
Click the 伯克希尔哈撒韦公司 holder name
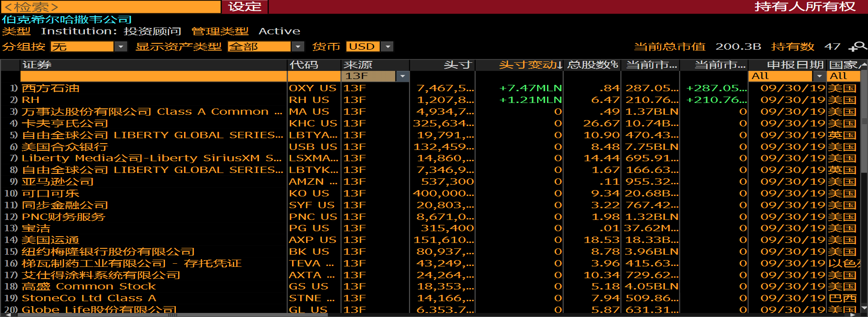point(66,19)
